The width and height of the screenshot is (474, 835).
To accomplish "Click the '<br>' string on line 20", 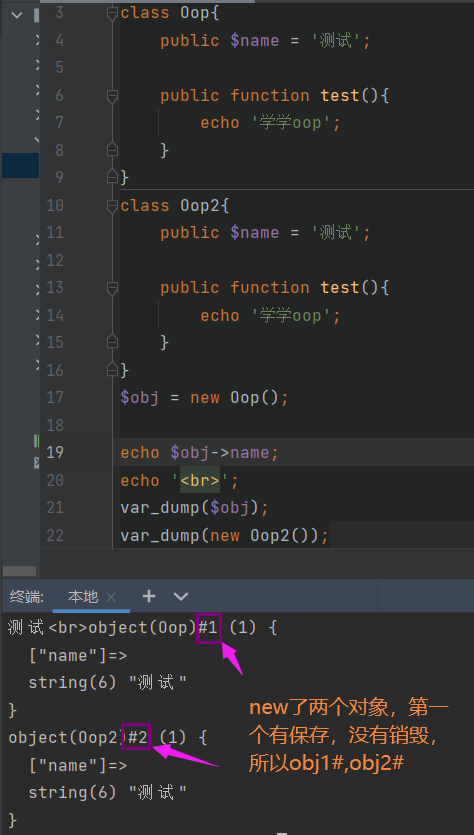I will tap(200, 481).
